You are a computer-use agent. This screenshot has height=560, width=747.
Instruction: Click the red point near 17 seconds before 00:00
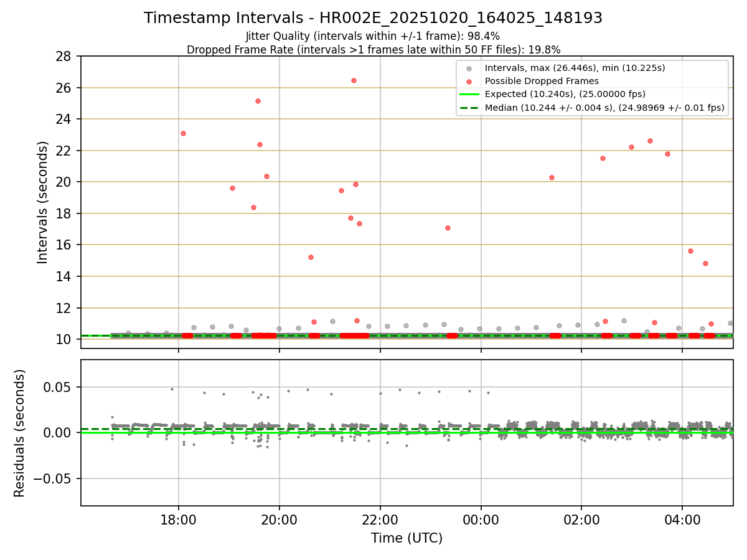pyautogui.click(x=448, y=228)
